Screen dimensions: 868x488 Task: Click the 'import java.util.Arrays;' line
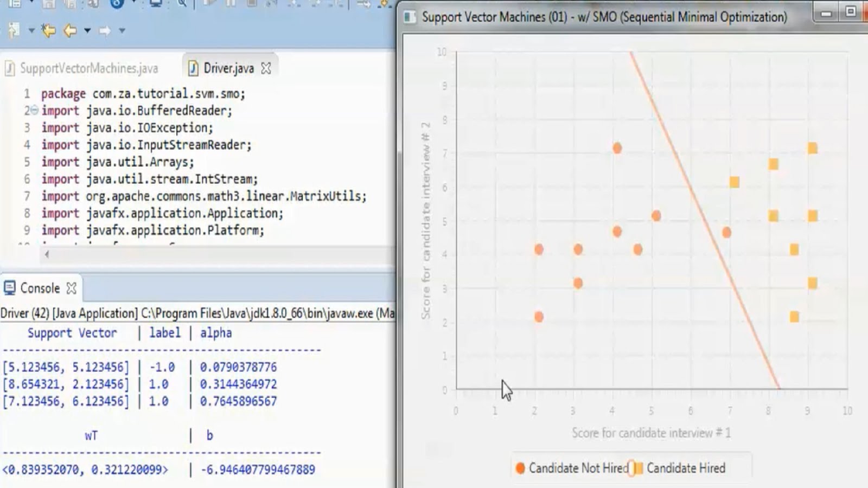pyautogui.click(x=118, y=162)
